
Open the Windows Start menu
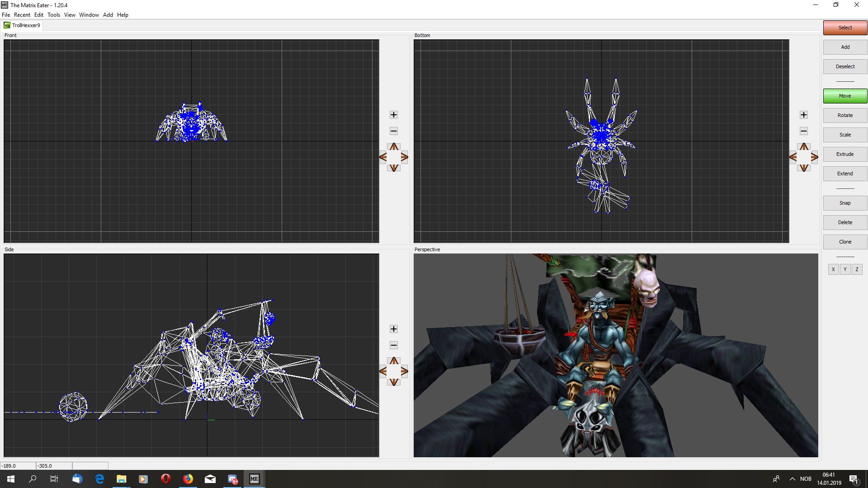pyautogui.click(x=11, y=479)
